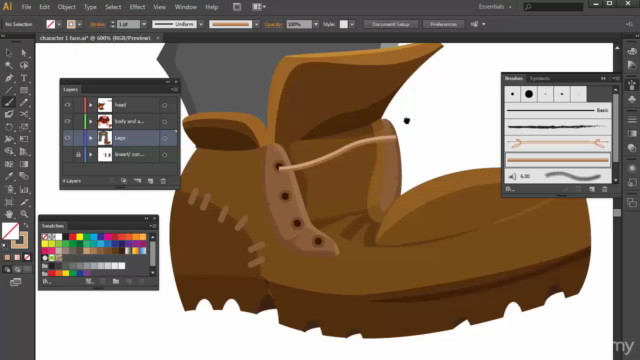640x360 pixels.
Task: Open the Window menu
Action: [185, 7]
